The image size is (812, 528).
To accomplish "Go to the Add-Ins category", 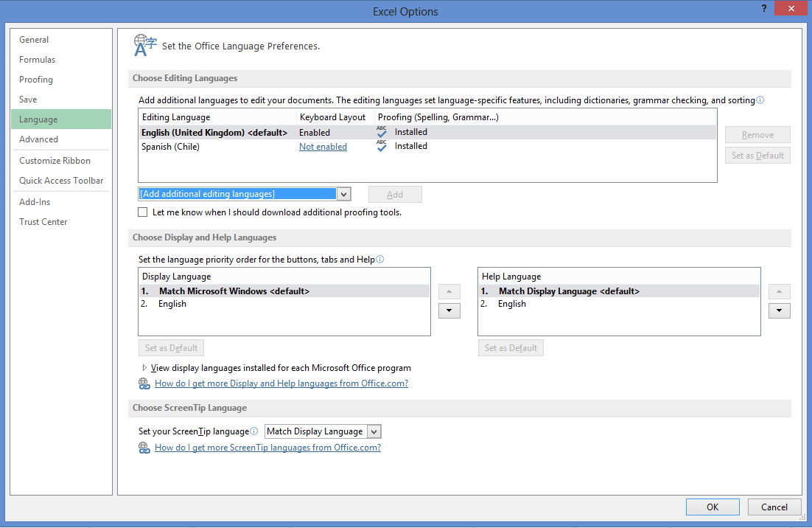I will 61,202.
